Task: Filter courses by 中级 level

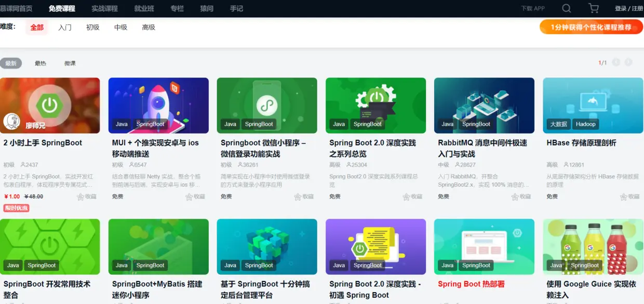Action: coord(120,27)
